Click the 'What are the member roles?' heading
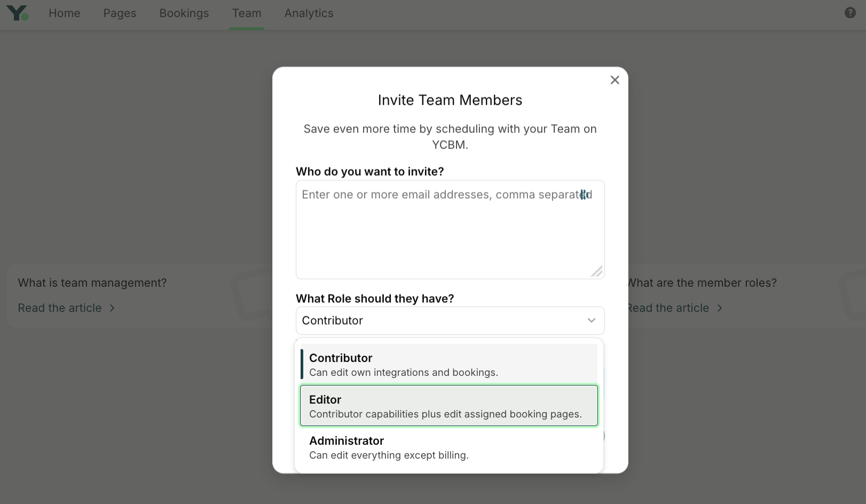The image size is (866, 504). point(702,283)
